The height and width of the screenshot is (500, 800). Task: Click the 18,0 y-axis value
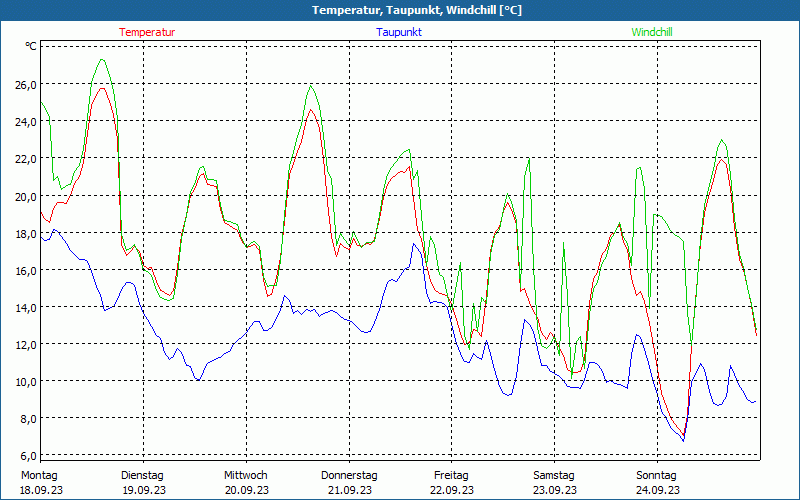(x=26, y=234)
